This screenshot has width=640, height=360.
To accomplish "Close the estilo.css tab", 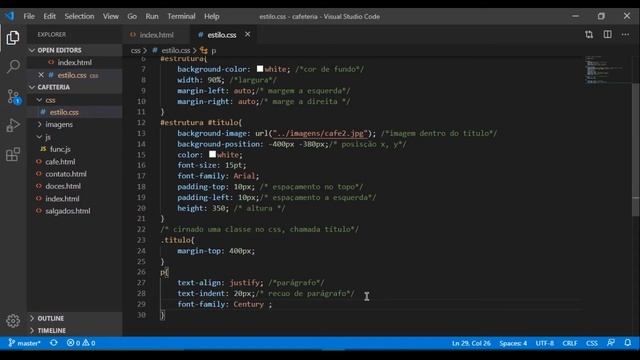I will coord(247,35).
